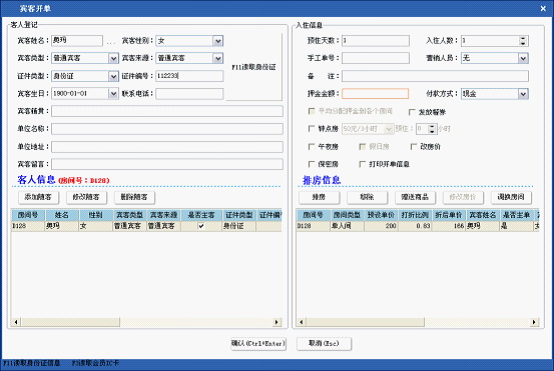Click the 预设单价 column header
This screenshot has height=371, width=554.
(381, 215)
